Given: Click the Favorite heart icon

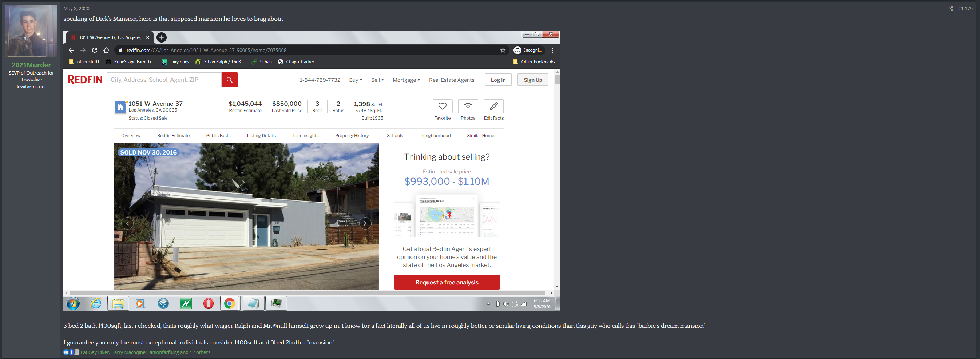Looking at the screenshot, I should [x=442, y=107].
